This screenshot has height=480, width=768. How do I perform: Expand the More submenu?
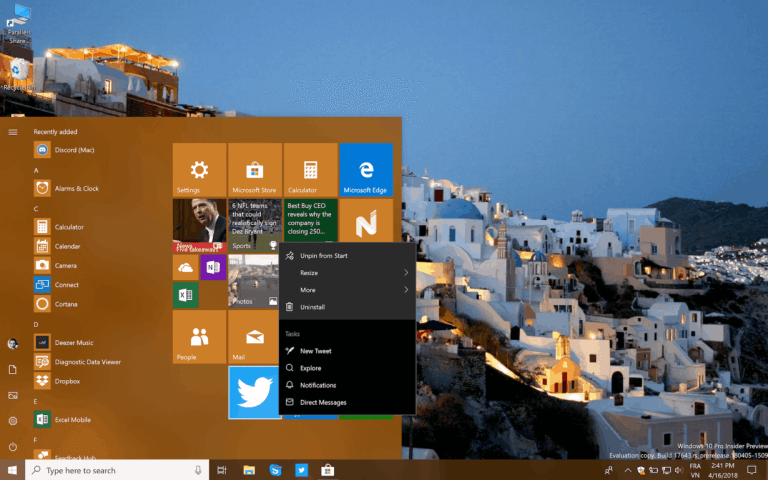tap(347, 290)
